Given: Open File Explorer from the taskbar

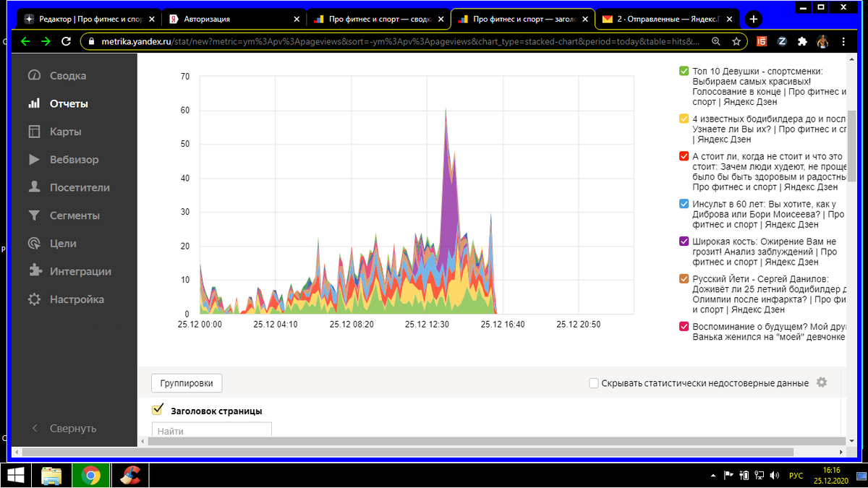Looking at the screenshot, I should [x=52, y=475].
